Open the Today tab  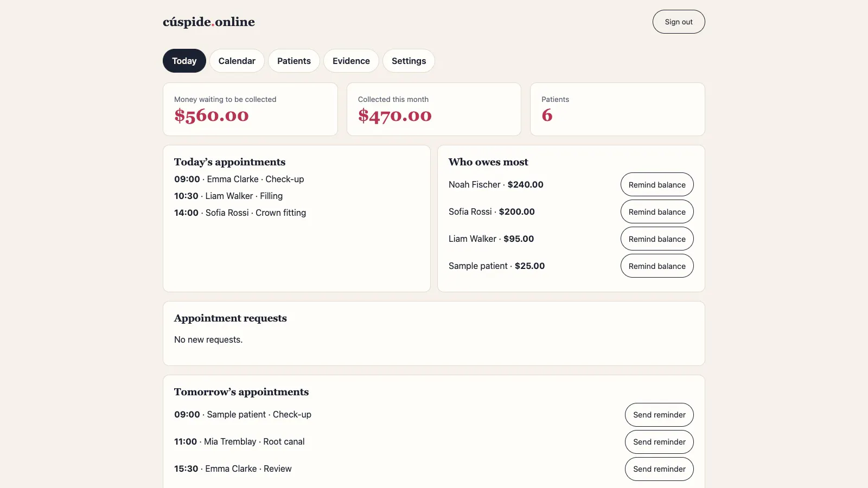(184, 61)
